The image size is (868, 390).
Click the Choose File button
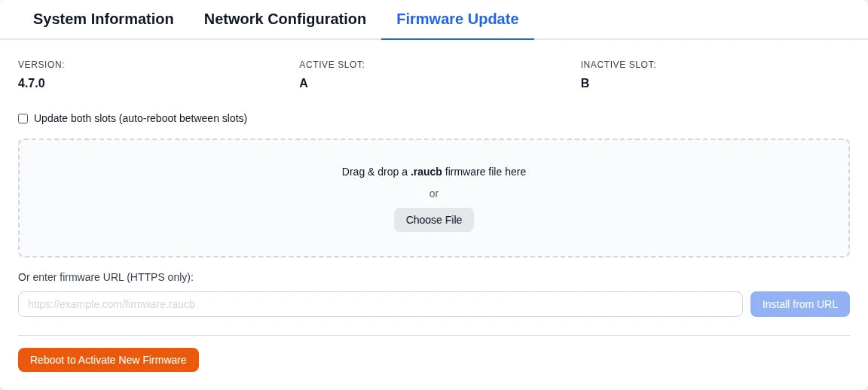pos(433,220)
